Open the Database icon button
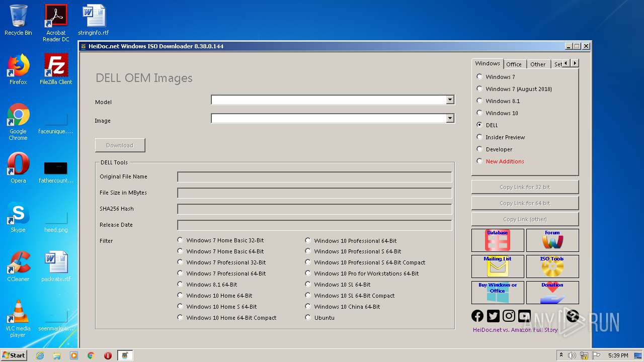Screen dimensions: 644x362 click(498, 240)
